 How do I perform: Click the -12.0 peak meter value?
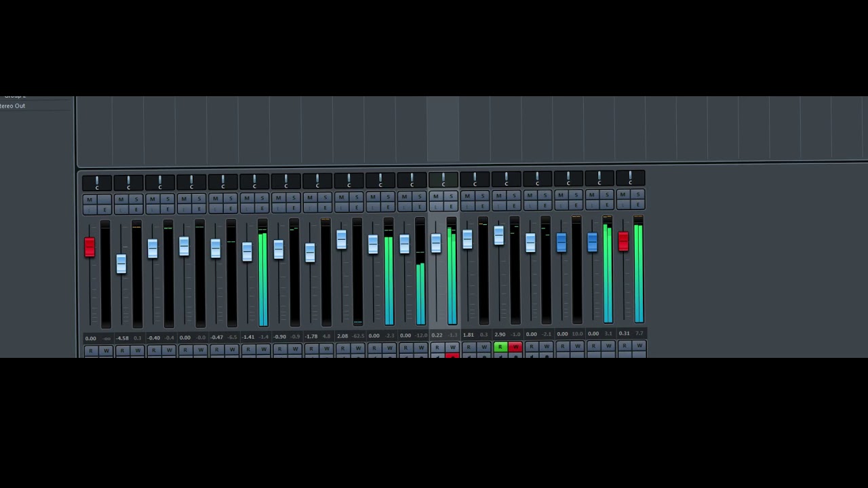(421, 335)
